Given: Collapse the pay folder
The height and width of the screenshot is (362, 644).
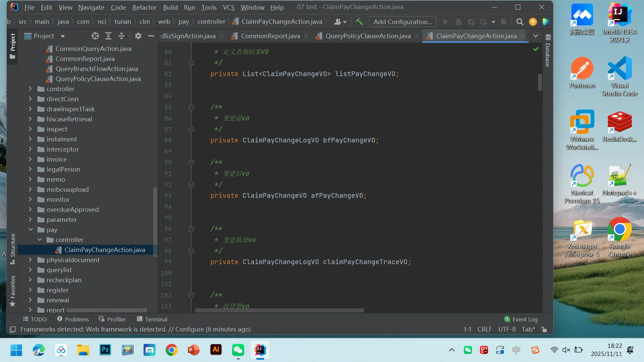Looking at the screenshot, I should 30,230.
